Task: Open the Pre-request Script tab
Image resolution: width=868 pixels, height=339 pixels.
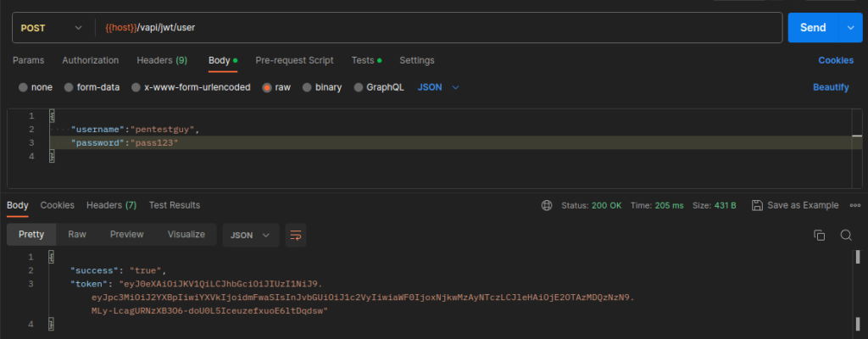Action: coord(294,60)
